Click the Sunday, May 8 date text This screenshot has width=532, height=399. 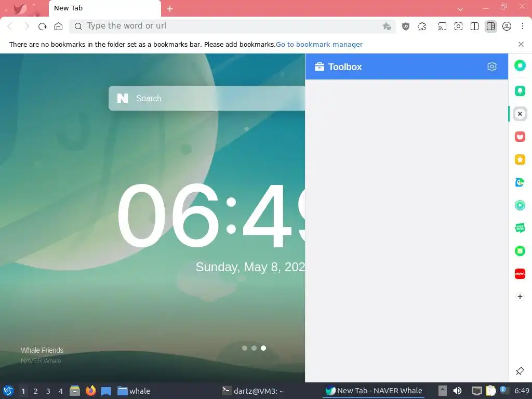[250, 267]
